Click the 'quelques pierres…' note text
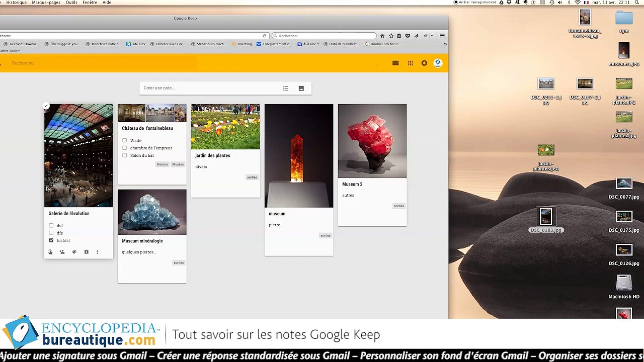644x362 pixels. pos(139,252)
